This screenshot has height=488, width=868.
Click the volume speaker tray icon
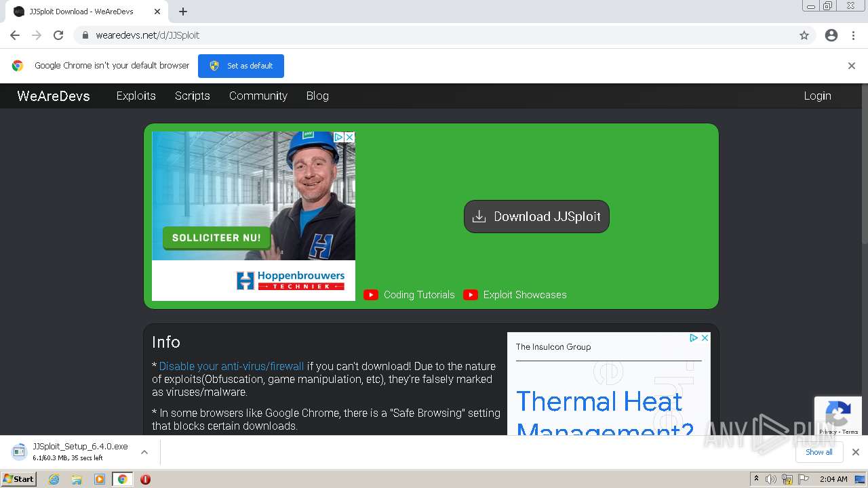(771, 479)
